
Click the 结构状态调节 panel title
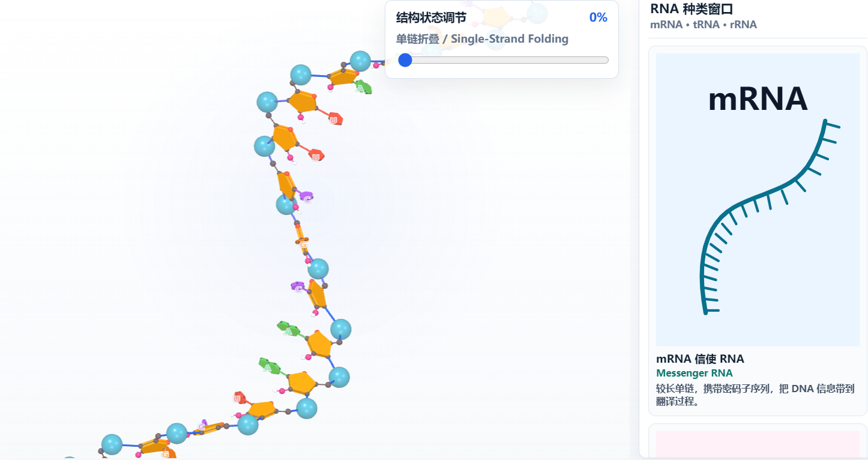431,17
